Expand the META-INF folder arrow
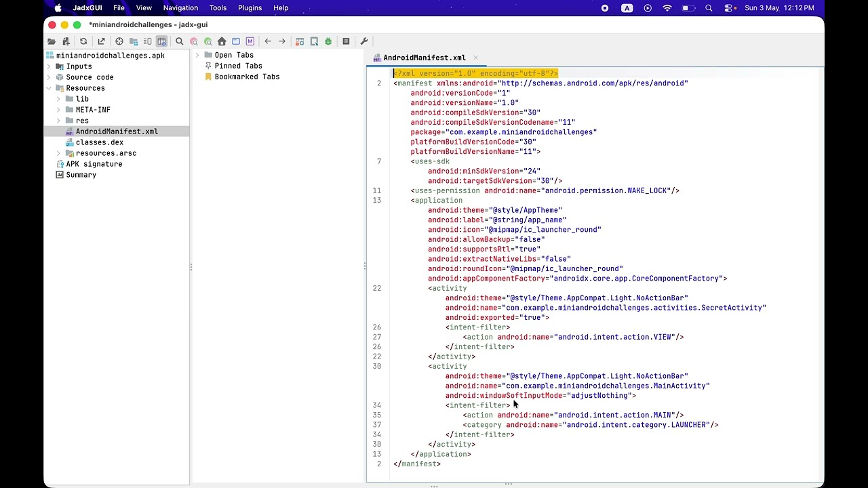The image size is (868, 488). click(x=58, y=110)
